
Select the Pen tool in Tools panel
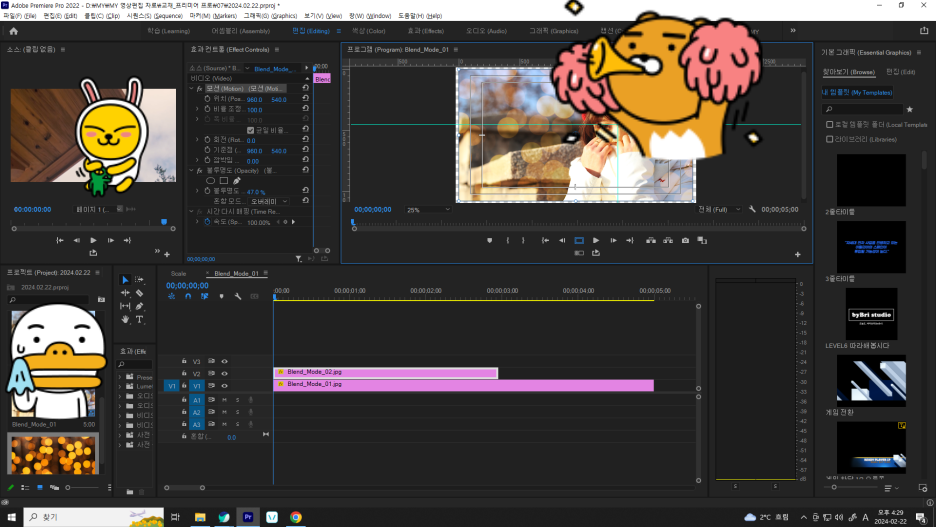tap(139, 306)
